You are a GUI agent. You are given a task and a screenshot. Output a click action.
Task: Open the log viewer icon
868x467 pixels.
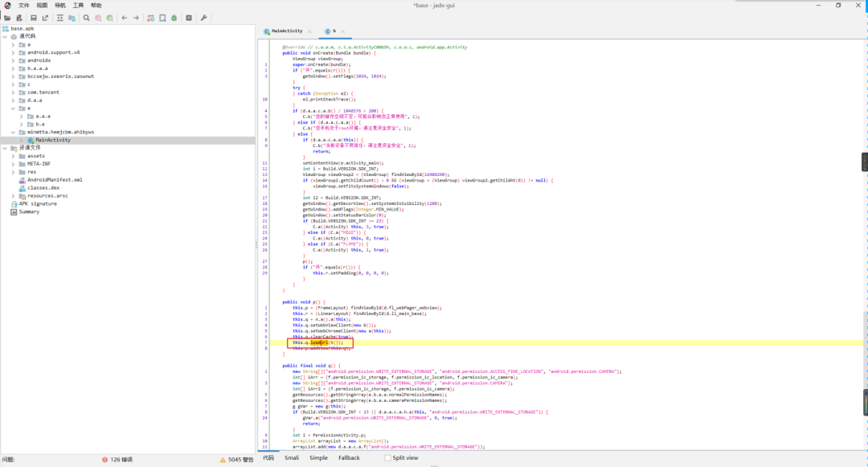click(x=189, y=18)
